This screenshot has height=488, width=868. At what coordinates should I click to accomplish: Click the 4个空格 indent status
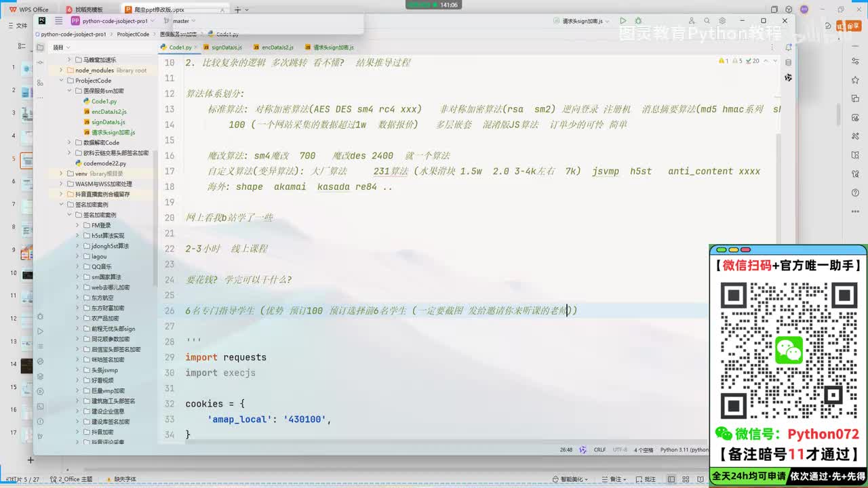644,449
